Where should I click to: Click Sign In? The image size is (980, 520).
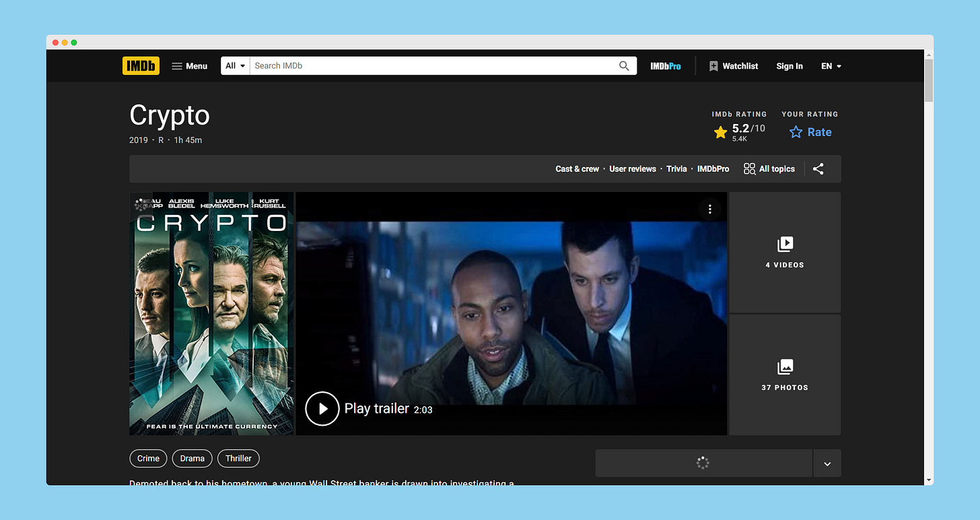790,66
